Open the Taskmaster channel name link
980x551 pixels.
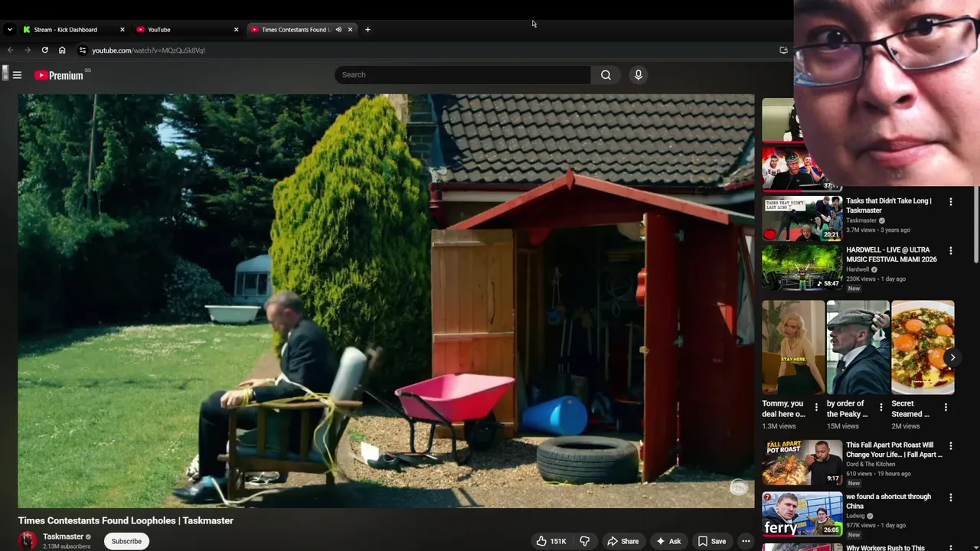pos(63,536)
